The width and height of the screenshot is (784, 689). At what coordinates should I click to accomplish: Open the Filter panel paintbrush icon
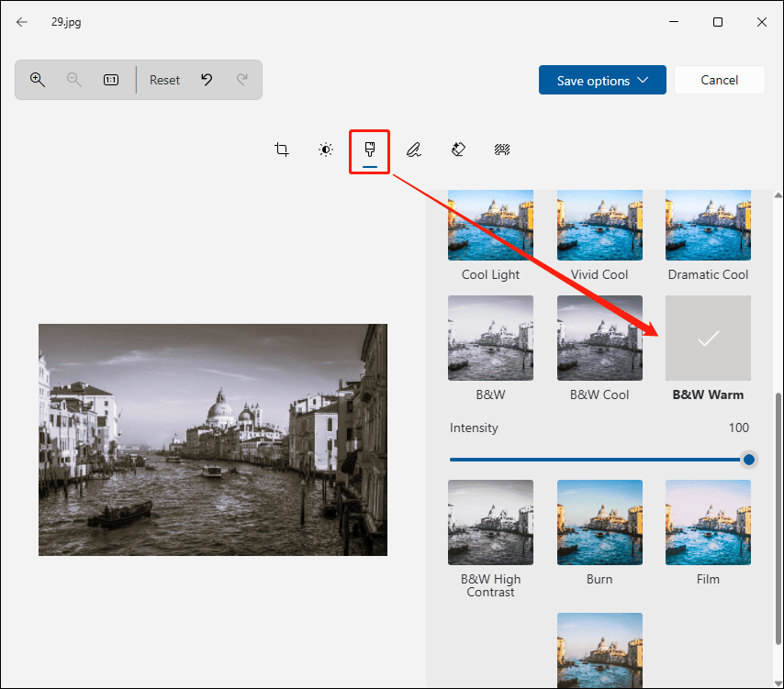point(369,150)
